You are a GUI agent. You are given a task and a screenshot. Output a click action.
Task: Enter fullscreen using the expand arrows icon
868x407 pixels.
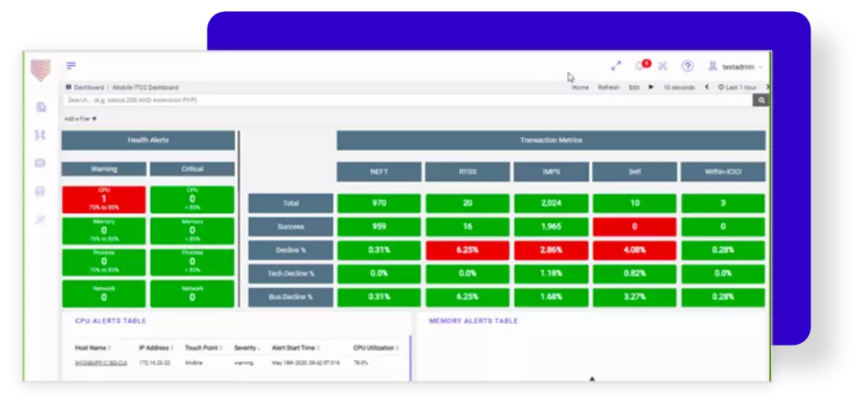click(616, 66)
